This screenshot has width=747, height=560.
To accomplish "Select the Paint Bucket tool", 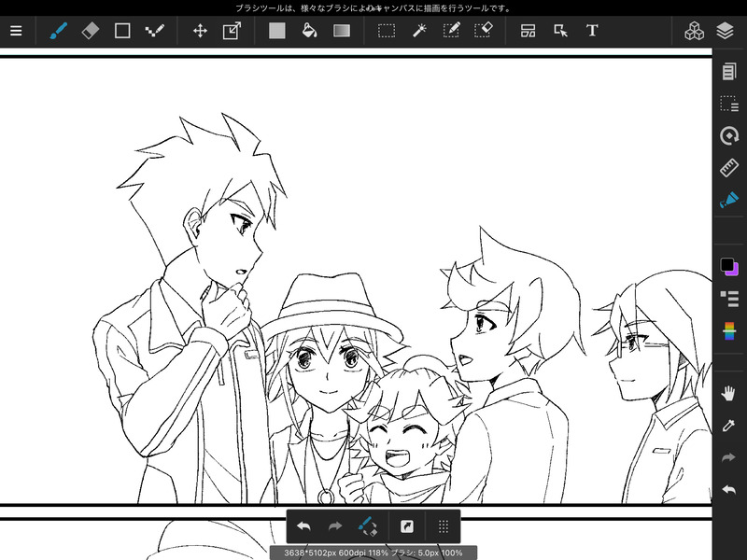I will pyautogui.click(x=309, y=31).
